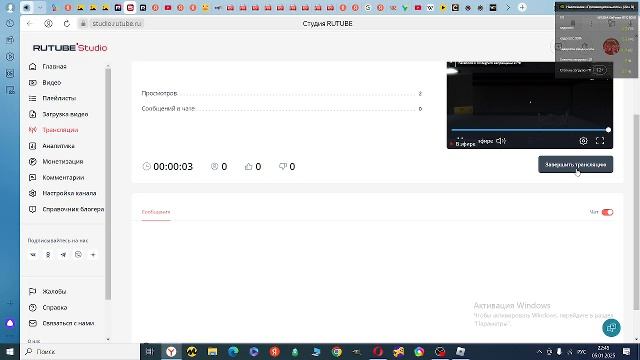Click the stream player progress slider handle
This screenshot has width=640, height=360.
click(608, 130)
